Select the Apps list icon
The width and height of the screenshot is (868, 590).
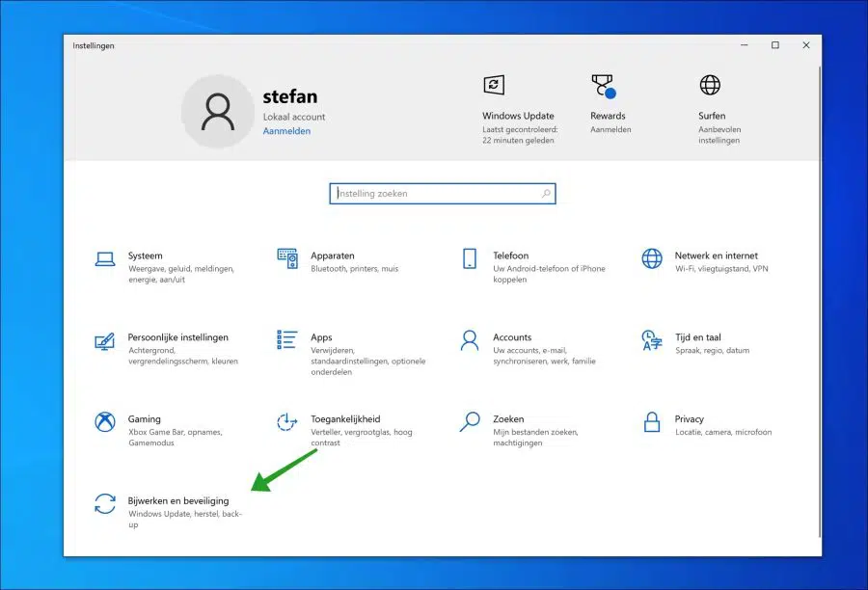(287, 340)
